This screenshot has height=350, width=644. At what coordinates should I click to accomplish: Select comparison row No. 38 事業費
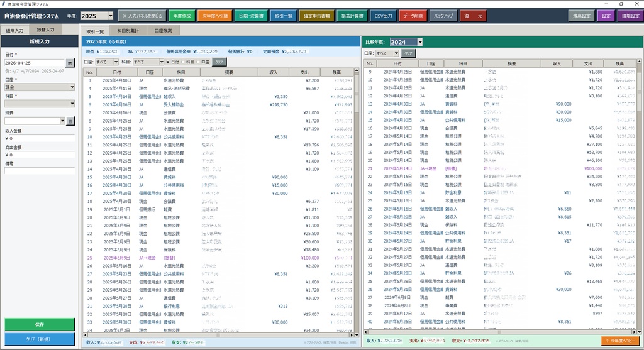[500, 305]
